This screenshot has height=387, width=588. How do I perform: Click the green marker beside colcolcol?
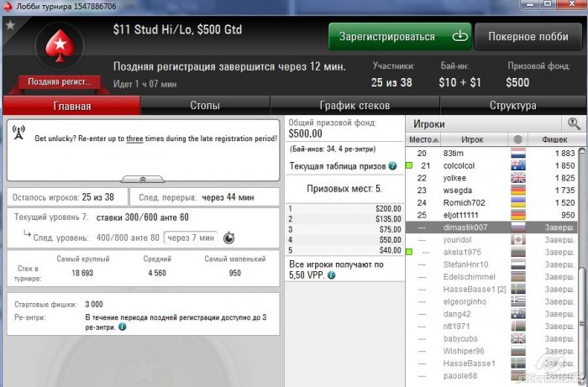[409, 165]
